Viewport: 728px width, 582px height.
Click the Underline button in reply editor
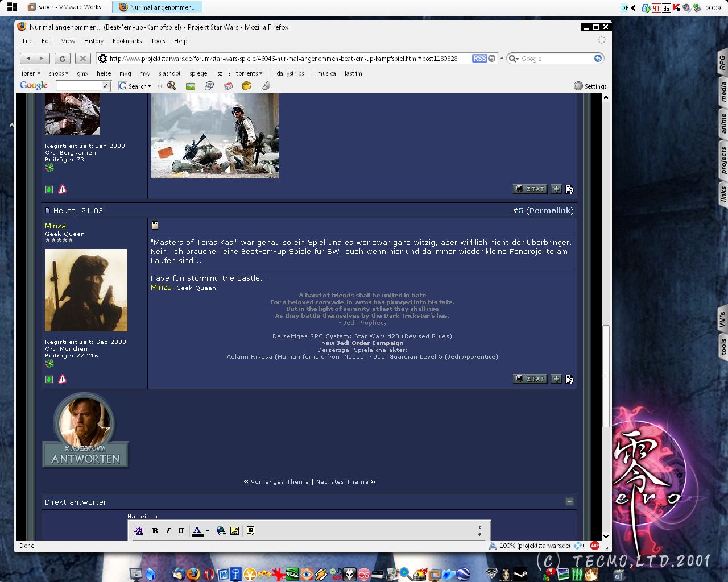181,531
